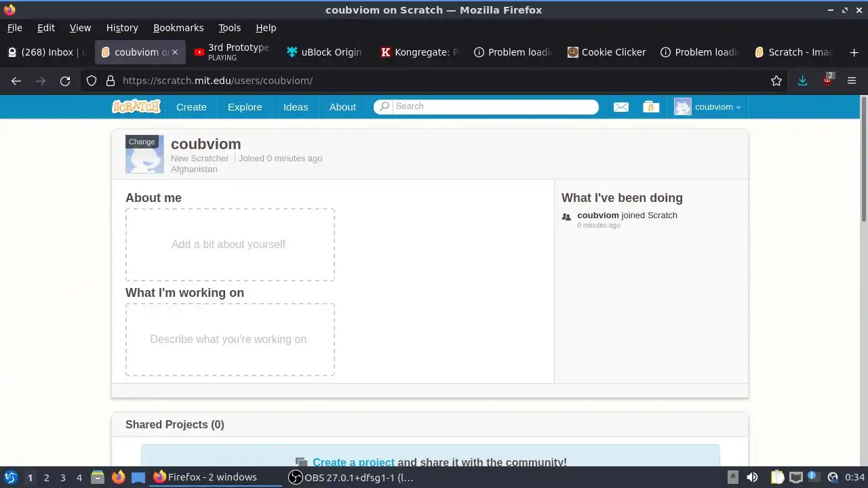Click coubviom in the activity feed
Image resolution: width=868 pixels, height=488 pixels.
click(x=598, y=215)
